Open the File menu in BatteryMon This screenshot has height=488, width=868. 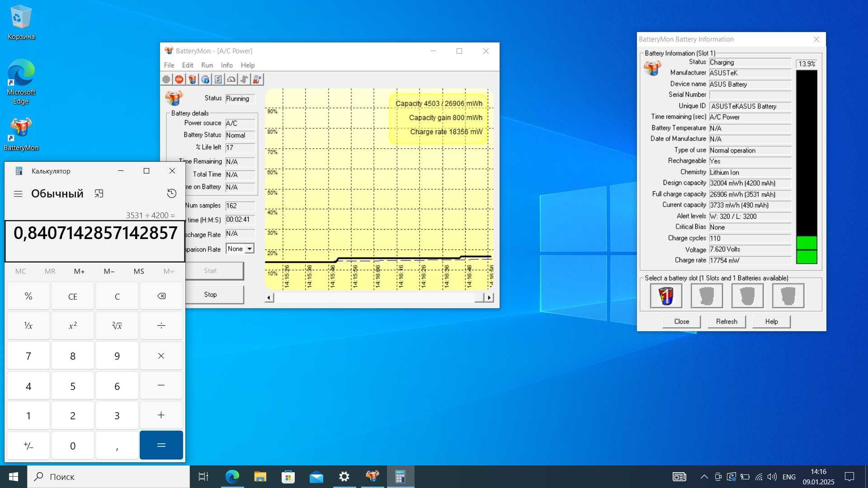(169, 65)
